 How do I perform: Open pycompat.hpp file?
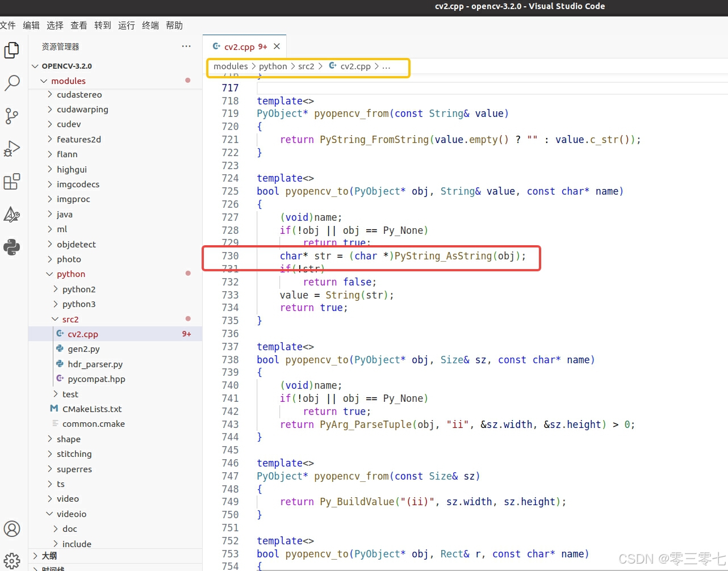click(x=115, y=379)
